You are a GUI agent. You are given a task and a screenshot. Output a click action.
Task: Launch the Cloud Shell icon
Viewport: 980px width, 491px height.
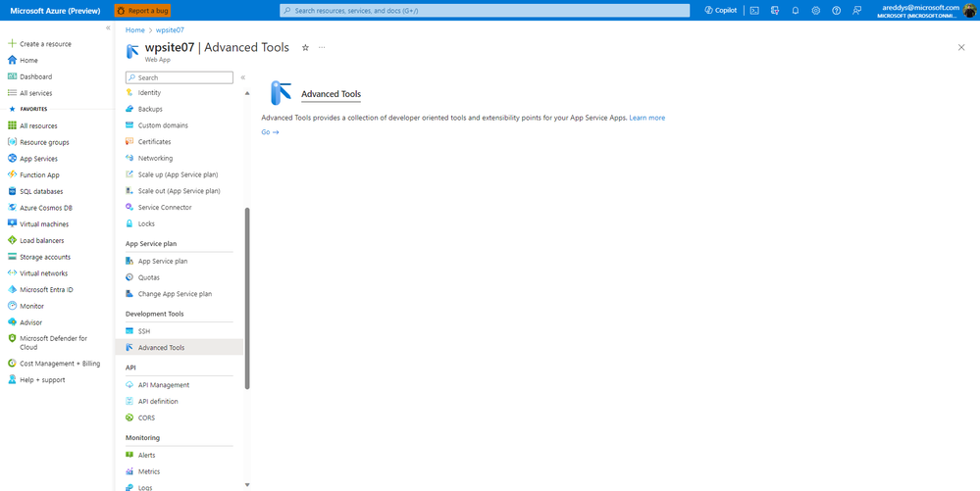click(754, 11)
